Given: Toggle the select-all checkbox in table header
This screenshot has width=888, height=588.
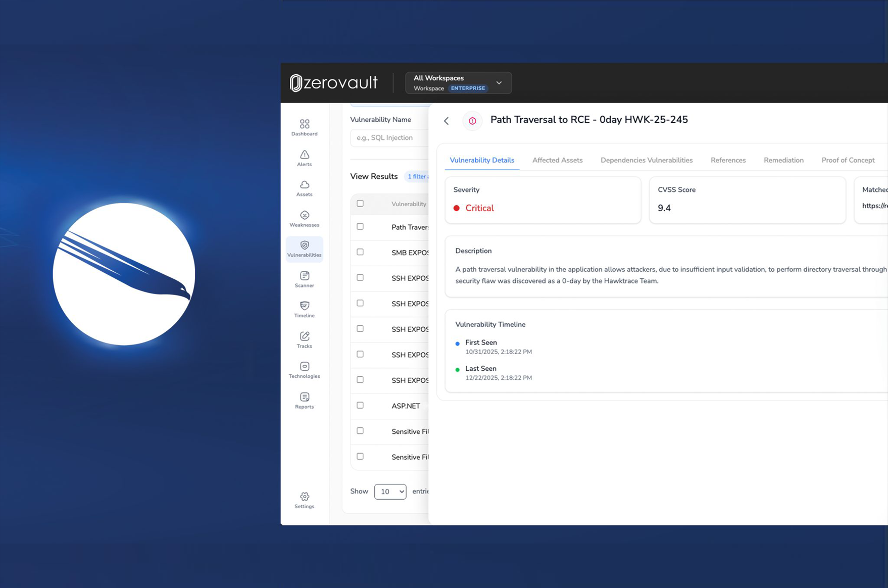Looking at the screenshot, I should 360,204.
